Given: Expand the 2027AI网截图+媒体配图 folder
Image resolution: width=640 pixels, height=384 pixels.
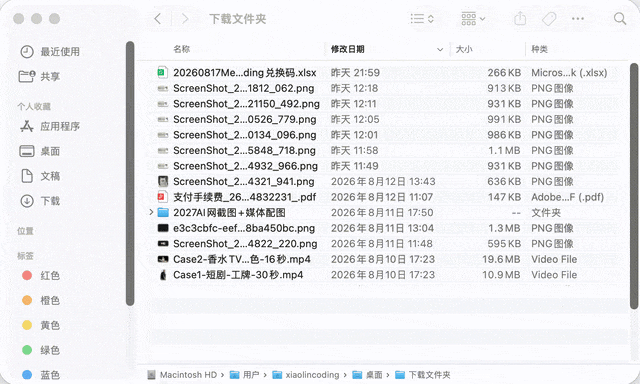Looking at the screenshot, I should coord(151,212).
